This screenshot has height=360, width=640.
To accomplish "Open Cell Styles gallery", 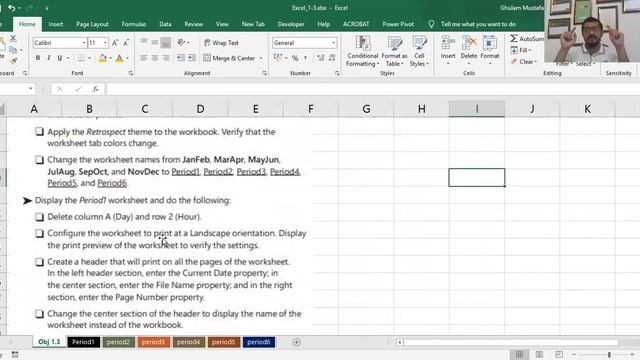I will (x=419, y=51).
